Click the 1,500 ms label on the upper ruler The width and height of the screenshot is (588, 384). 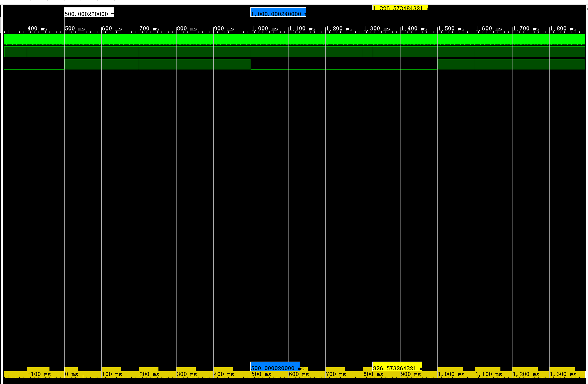451,29
